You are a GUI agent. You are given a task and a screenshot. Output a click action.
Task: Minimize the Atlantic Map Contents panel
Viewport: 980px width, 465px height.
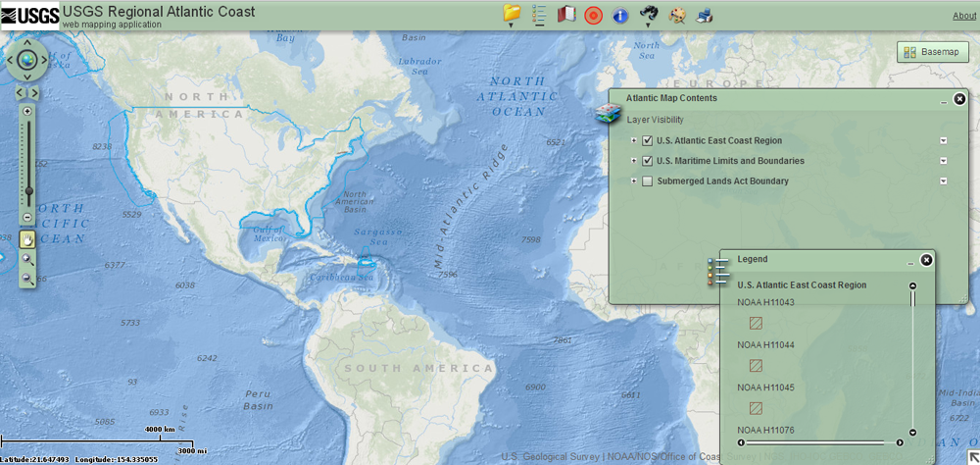click(x=944, y=101)
